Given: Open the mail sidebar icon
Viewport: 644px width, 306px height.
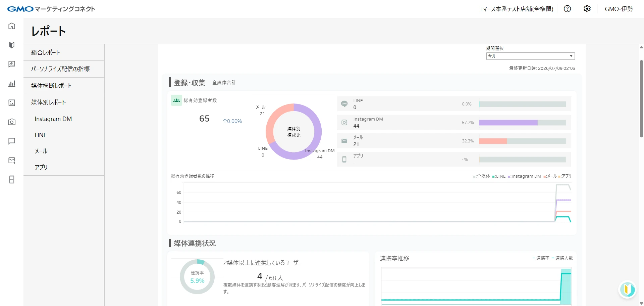Looking at the screenshot, I should [x=12, y=161].
